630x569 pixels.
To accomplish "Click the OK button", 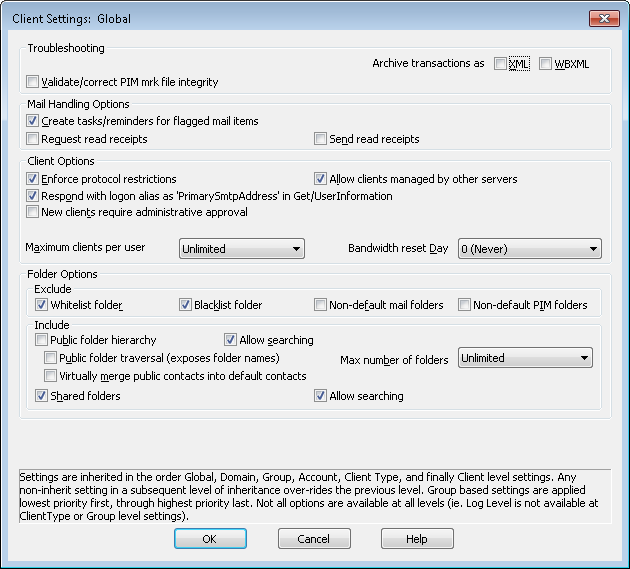I will 210,539.
